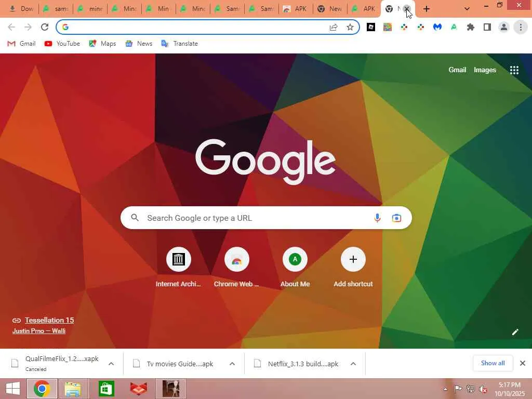Screen dimensions: 532x399
Task: Open the Translate bookmark
Action: coord(179,44)
